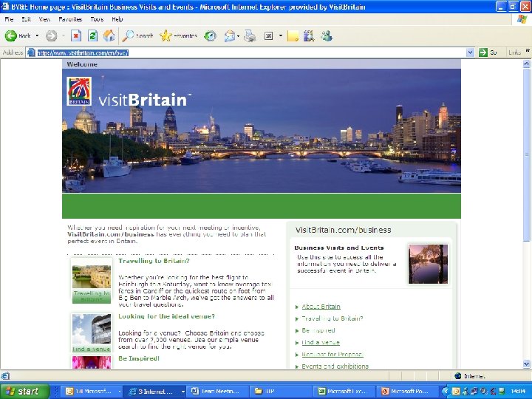
Task: Expand hidden tray icons arrow
Action: tap(445, 391)
